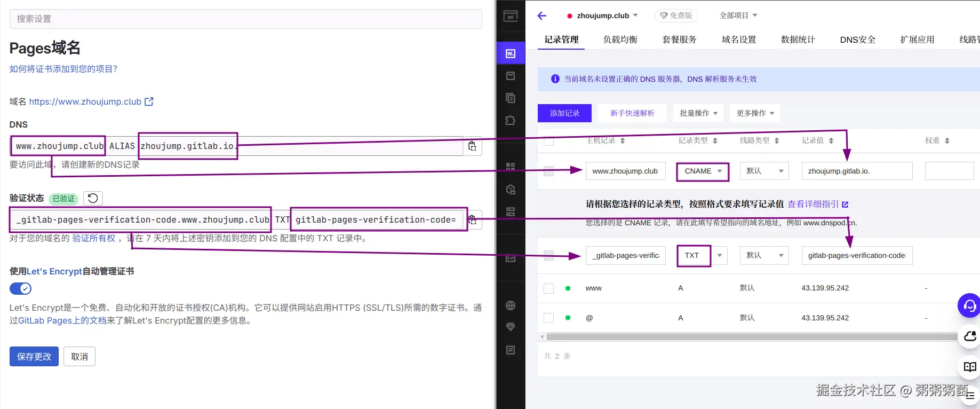The width and height of the screenshot is (980, 409).
Task: Open the 全部项目 project dropdown
Action: (x=738, y=15)
